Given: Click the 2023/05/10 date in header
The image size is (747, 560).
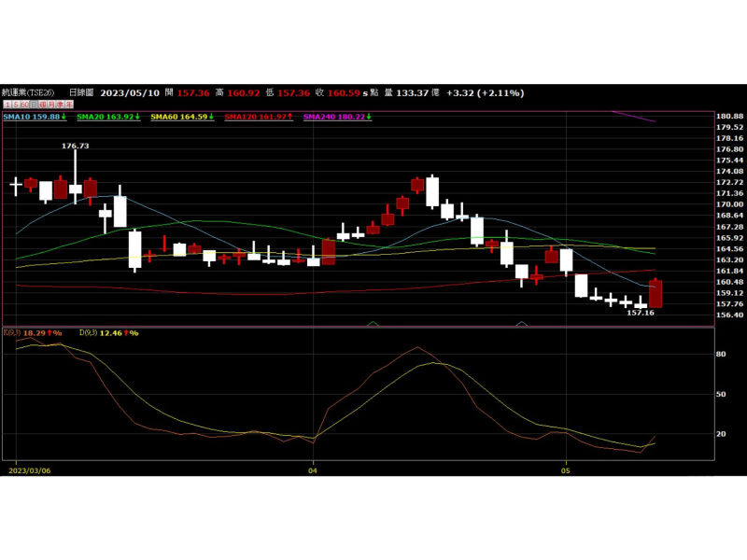Looking at the screenshot, I should tap(129, 93).
